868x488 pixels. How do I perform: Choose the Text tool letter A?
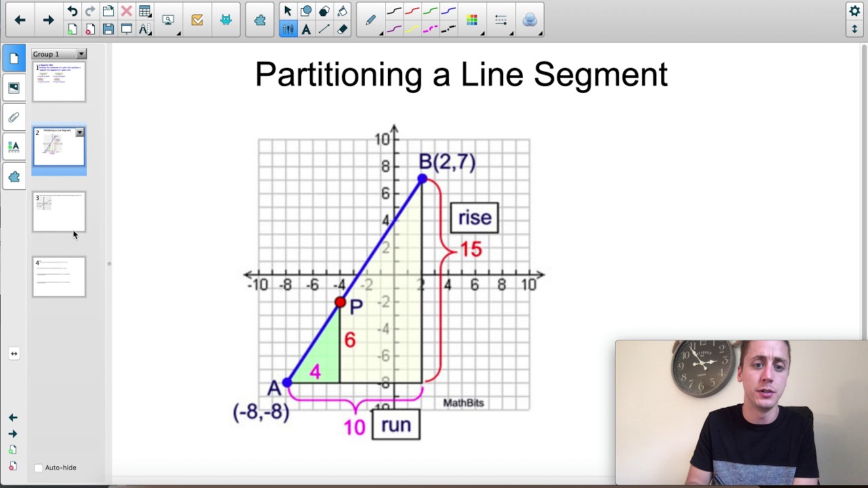pyautogui.click(x=306, y=29)
